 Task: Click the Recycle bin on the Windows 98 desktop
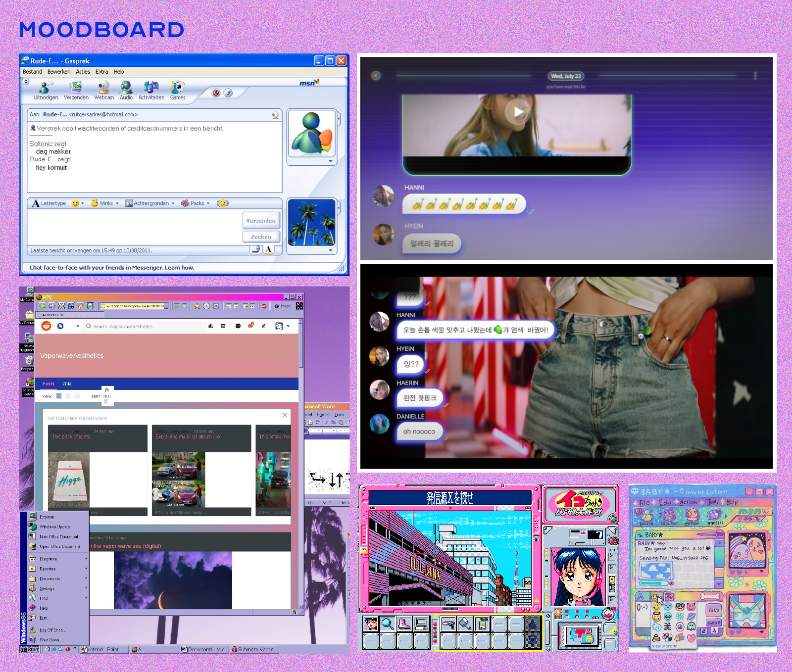coord(29,363)
